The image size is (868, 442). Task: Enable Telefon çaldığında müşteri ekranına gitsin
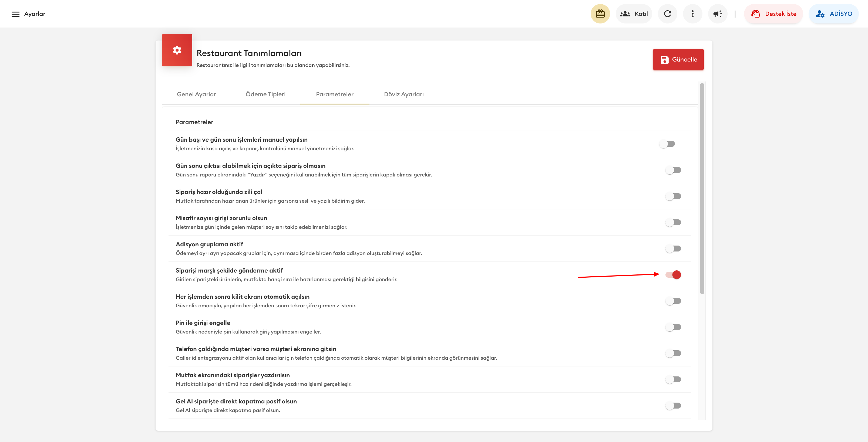click(673, 353)
